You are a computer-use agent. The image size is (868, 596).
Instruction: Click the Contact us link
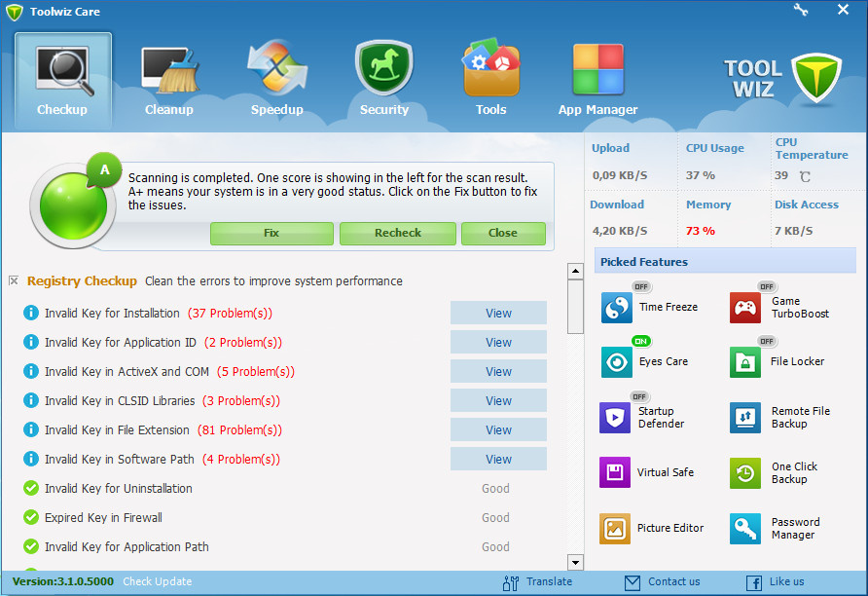(673, 581)
